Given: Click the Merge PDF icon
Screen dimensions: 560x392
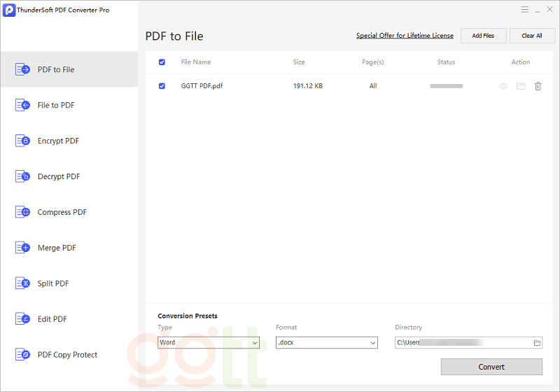Looking at the screenshot, I should point(22,248).
